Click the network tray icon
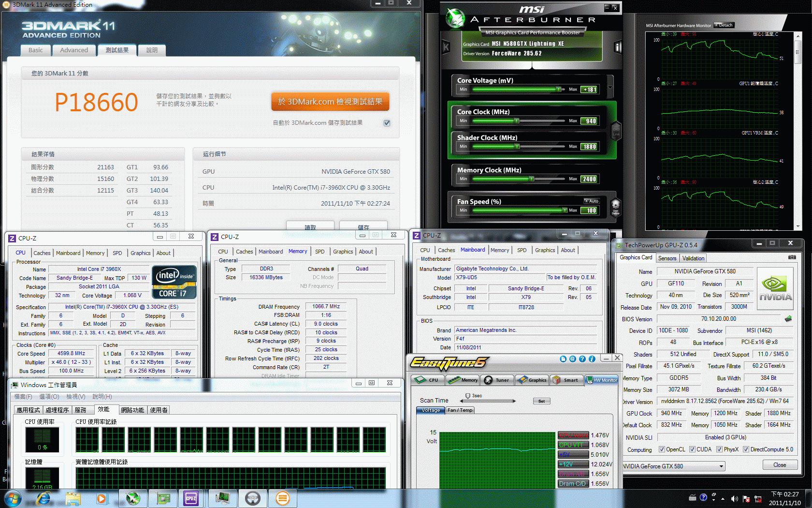This screenshot has height=508, width=812. click(x=757, y=499)
